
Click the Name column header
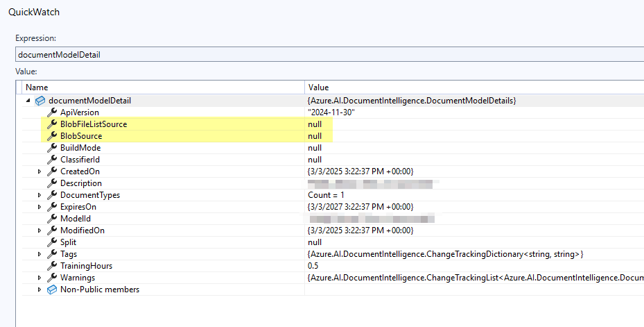pos(164,87)
